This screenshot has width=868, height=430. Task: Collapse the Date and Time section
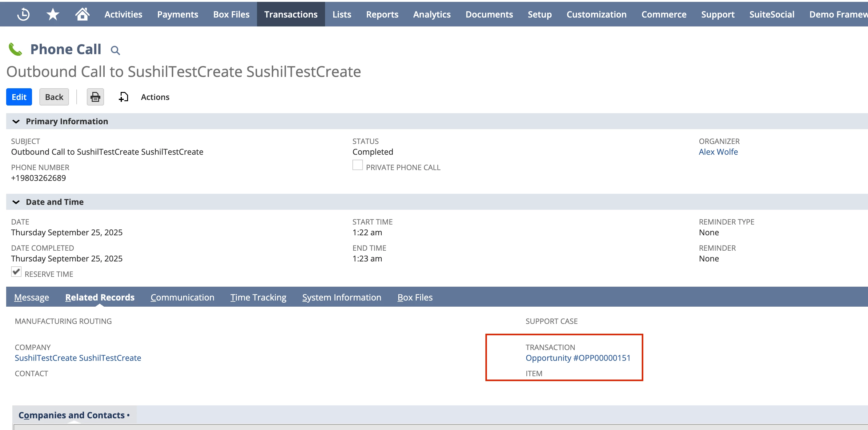(16, 202)
